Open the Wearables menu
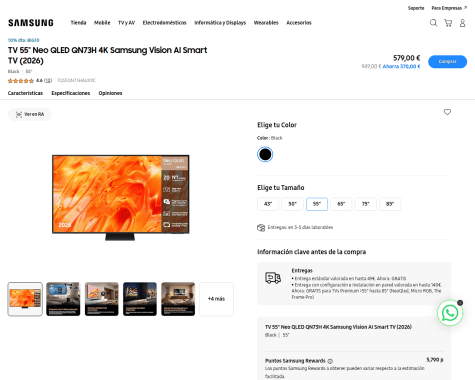The height and width of the screenshot is (380, 475). [x=266, y=23]
